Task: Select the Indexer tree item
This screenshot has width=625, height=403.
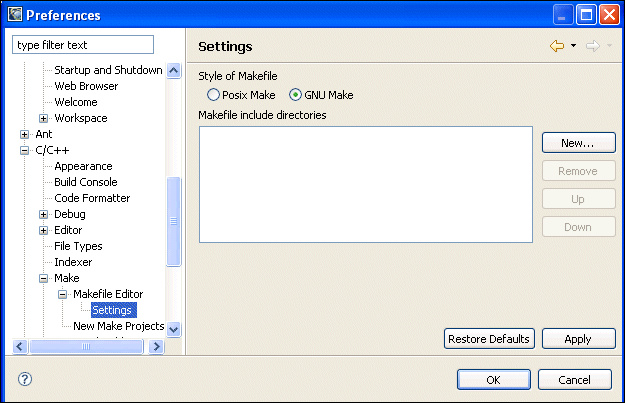Action: click(x=73, y=262)
